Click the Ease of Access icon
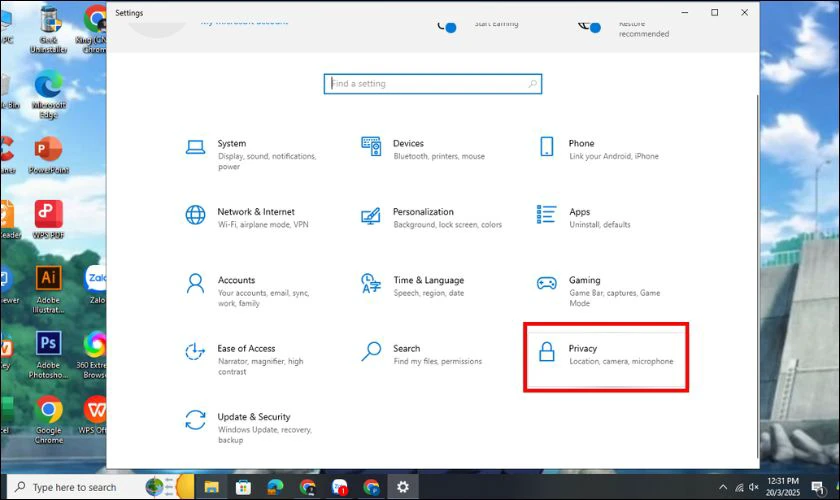The image size is (840, 500). (196, 351)
